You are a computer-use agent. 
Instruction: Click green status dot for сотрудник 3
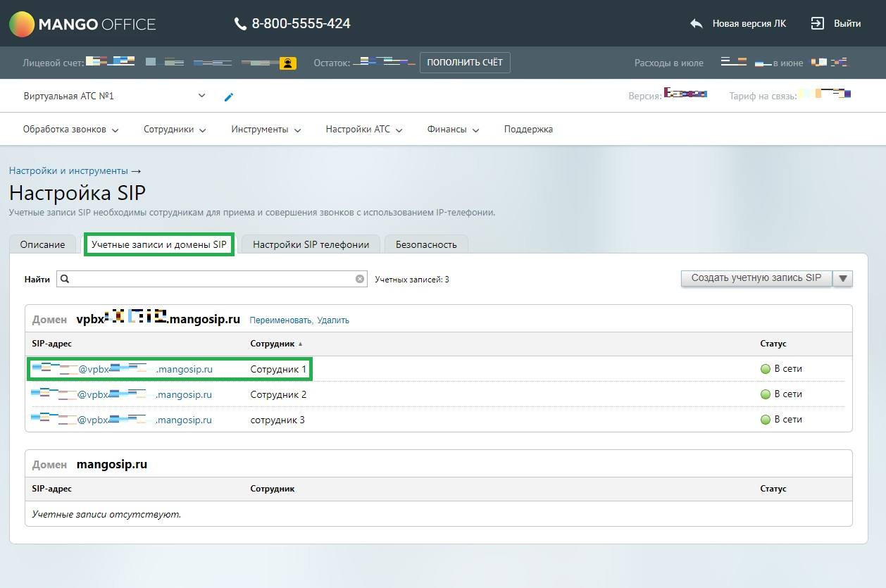click(766, 420)
